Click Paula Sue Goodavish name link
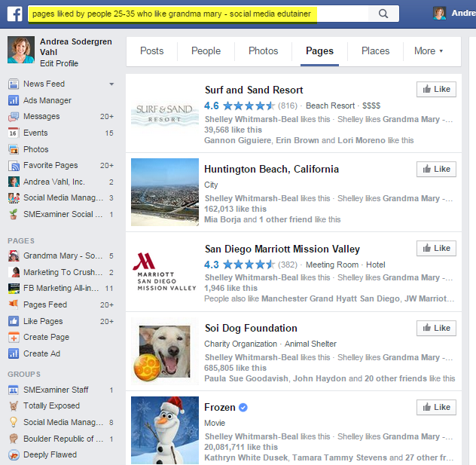Viewport: 476px width, 465px height. coord(246,379)
